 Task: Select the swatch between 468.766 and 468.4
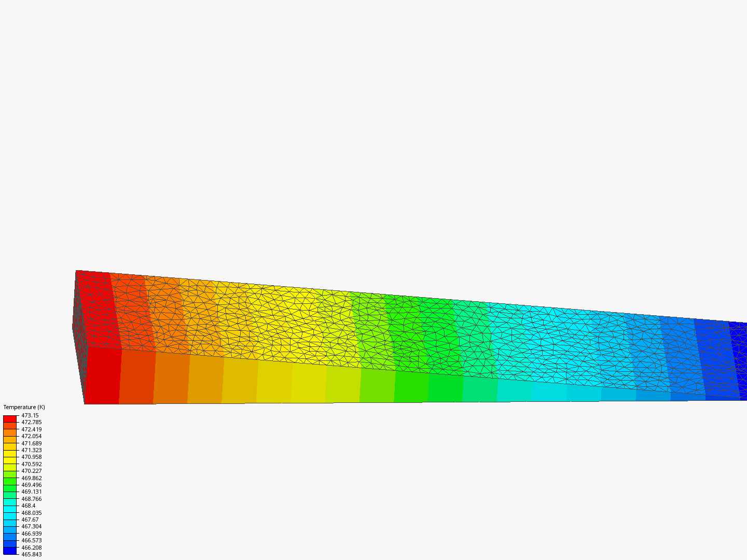[x=10, y=502]
